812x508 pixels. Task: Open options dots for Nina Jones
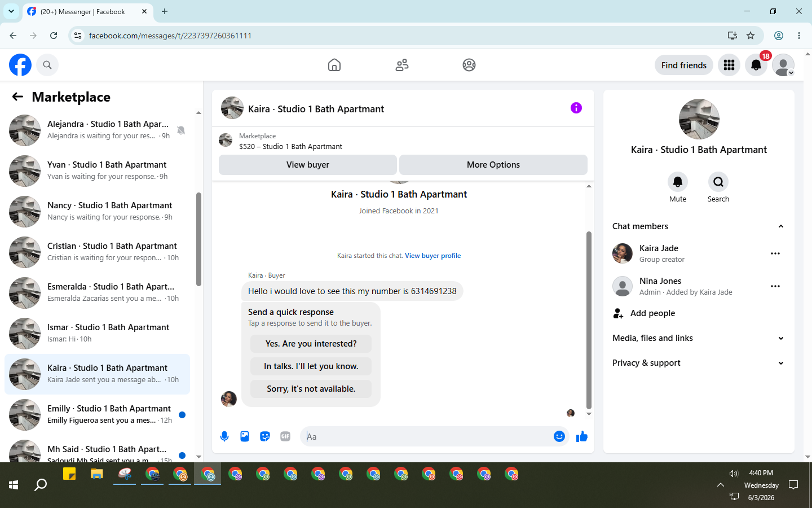[775, 286]
